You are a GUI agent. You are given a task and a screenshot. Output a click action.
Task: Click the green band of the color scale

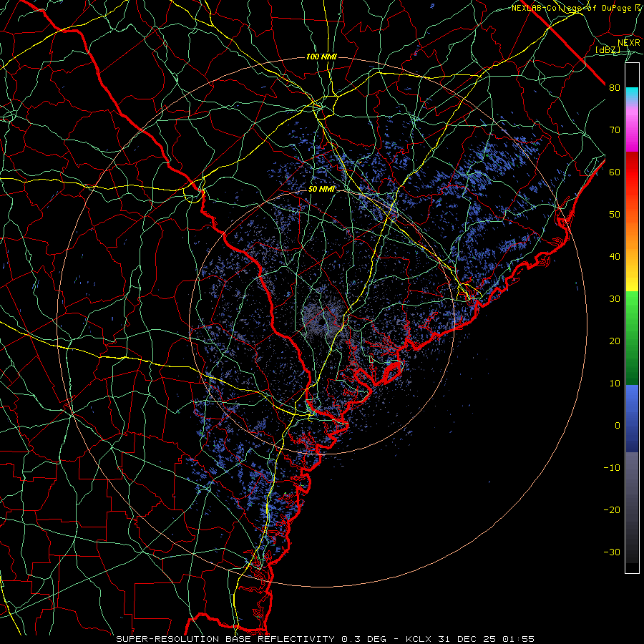632,338
